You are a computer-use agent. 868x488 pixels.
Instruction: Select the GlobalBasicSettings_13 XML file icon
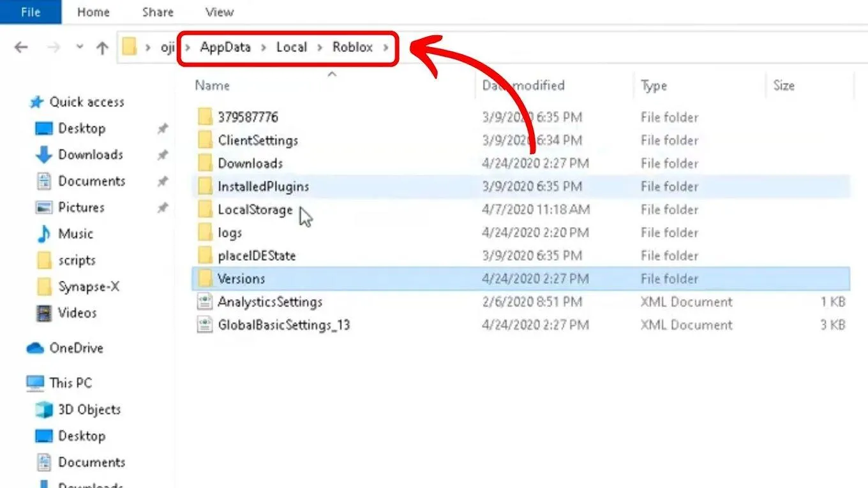pos(204,325)
